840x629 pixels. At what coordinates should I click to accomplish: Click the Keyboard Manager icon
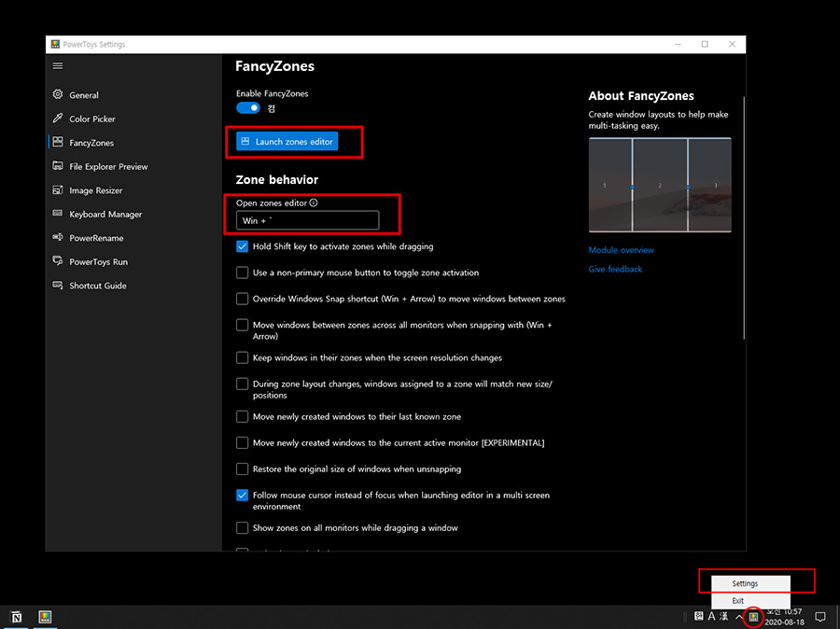[x=58, y=213]
